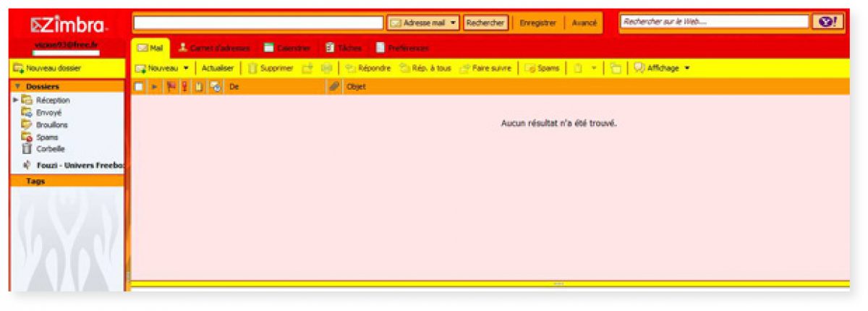Click the Nouveau message button
Screen dimensions: 868x311
(156, 68)
